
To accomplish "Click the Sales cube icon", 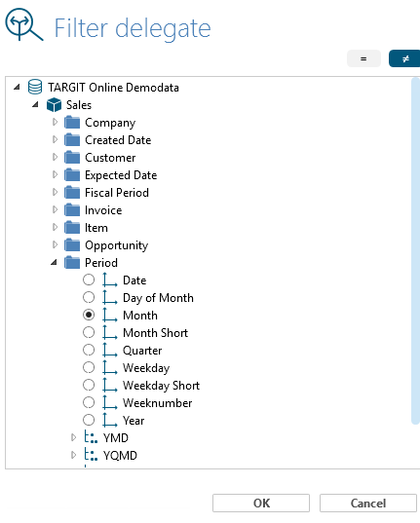I will [x=54, y=105].
